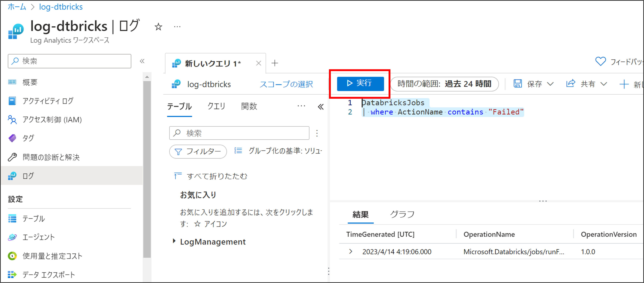Viewport: 644px width, 283px height.
Task: Collapse the left navigation with double chevron
Action: click(x=142, y=61)
